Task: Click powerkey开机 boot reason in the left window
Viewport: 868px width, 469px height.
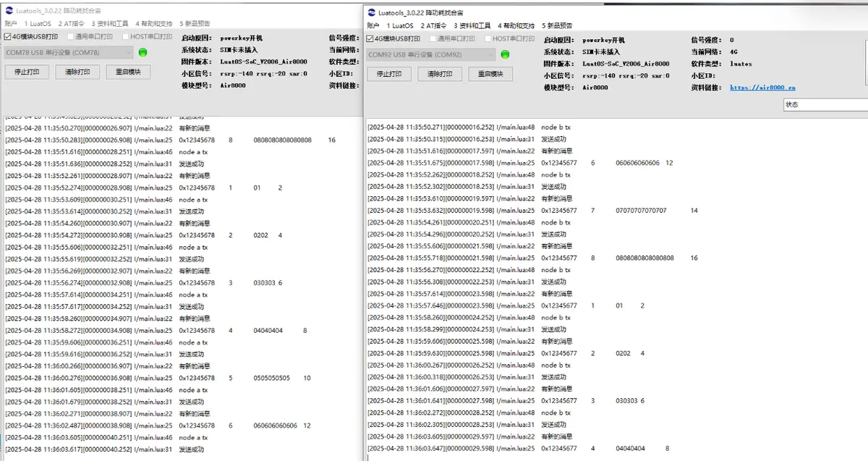Action: coord(242,38)
